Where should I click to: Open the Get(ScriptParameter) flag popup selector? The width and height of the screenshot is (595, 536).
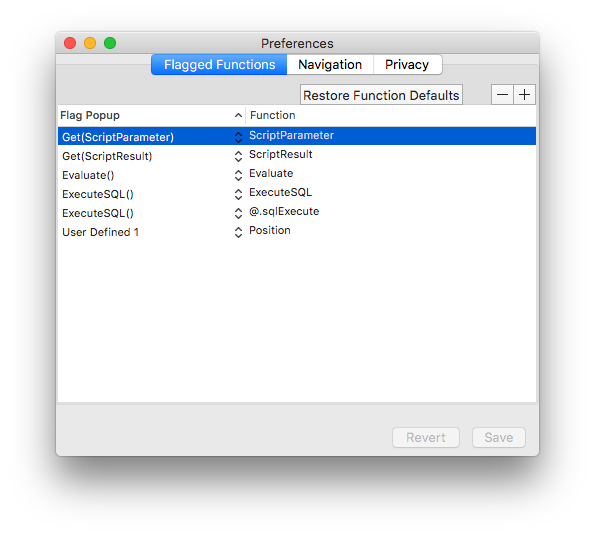click(238, 137)
